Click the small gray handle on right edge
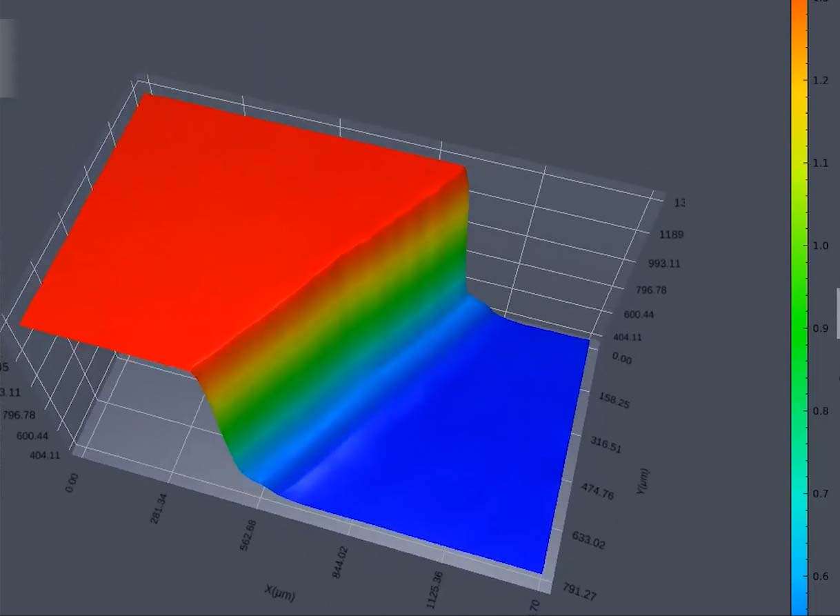Image resolution: width=840 pixels, height=616 pixels. tap(837, 304)
